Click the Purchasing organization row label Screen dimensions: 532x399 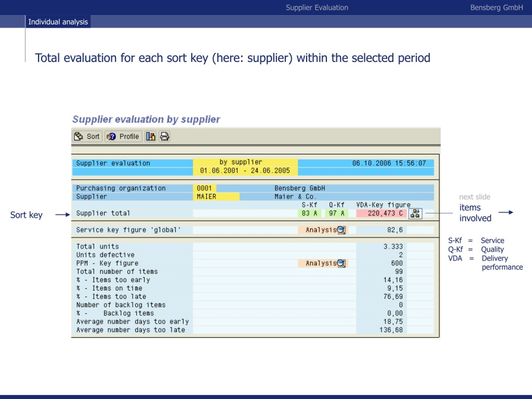point(121,188)
